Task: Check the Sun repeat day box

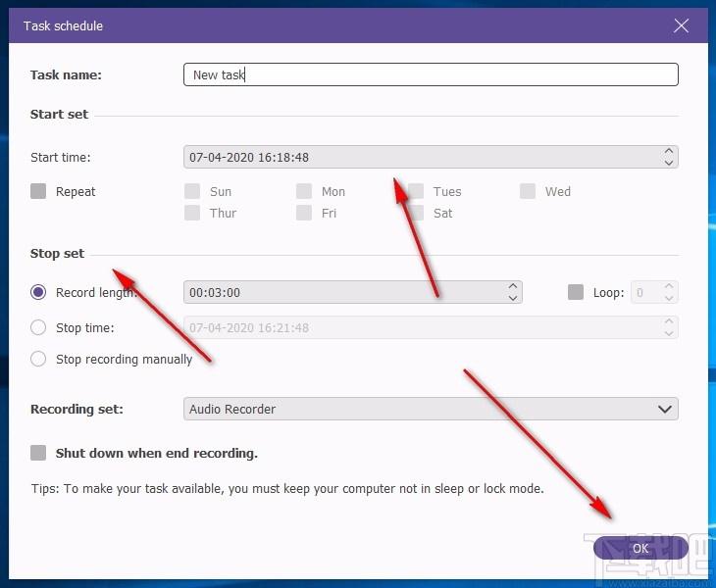Action: pos(192,191)
